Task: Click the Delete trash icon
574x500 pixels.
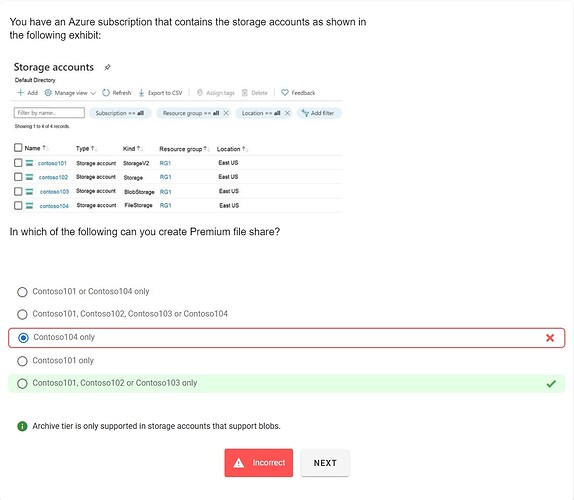Action: 245,93
